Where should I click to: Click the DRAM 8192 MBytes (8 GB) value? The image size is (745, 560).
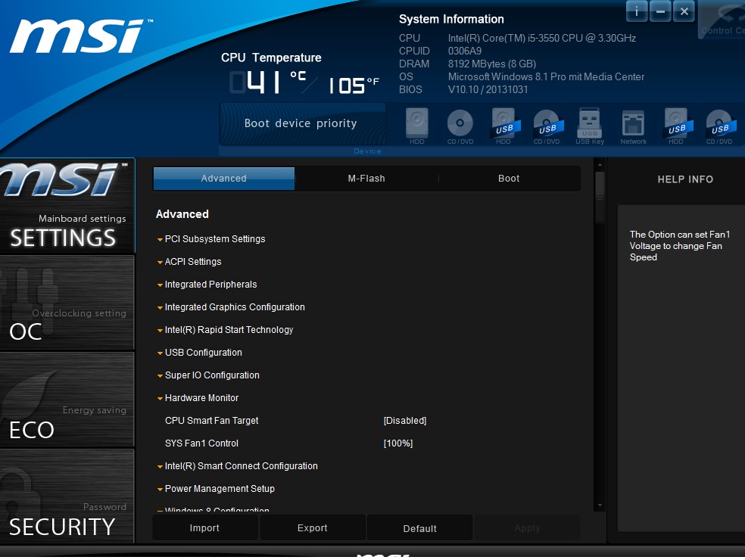point(492,64)
